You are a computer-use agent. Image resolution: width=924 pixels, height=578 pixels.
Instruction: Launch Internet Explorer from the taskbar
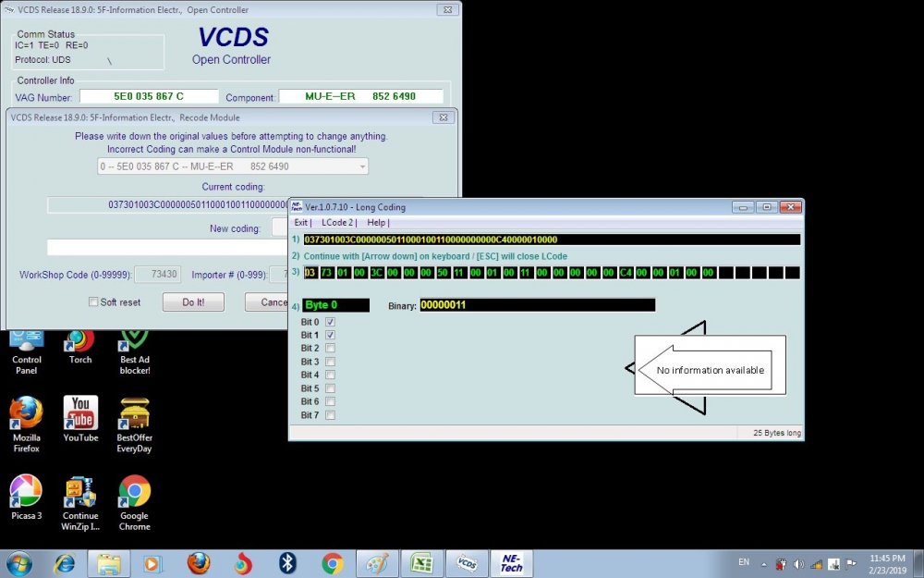(x=65, y=564)
